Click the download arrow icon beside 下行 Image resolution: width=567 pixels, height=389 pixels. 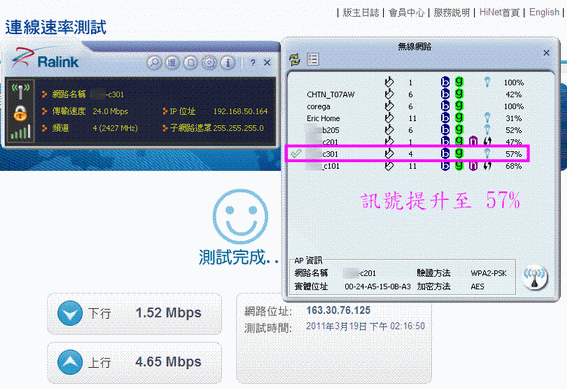tap(70, 313)
